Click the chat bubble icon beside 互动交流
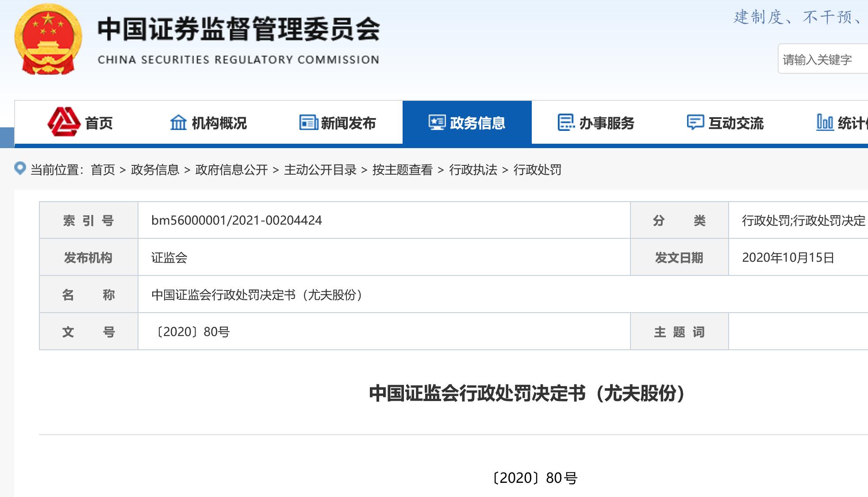 tap(695, 122)
